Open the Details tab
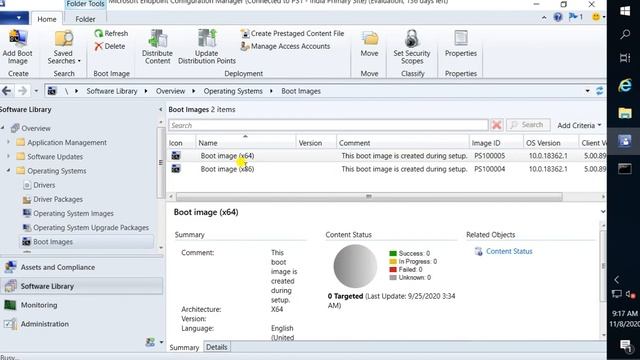The width and height of the screenshot is (640, 360). (x=217, y=347)
